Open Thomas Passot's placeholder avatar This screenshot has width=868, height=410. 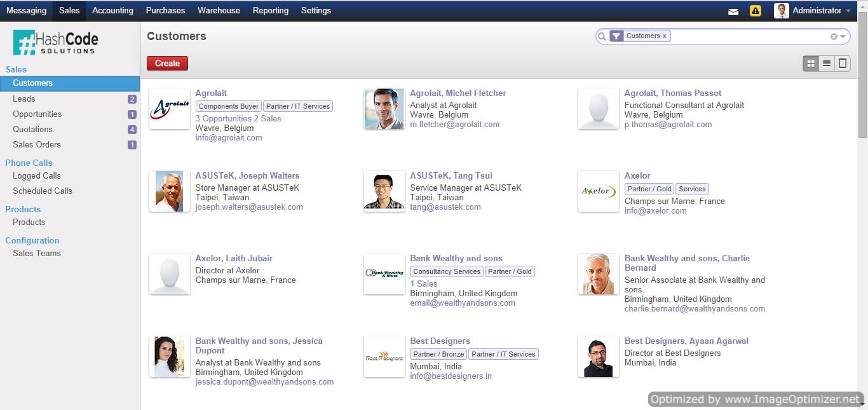point(599,109)
